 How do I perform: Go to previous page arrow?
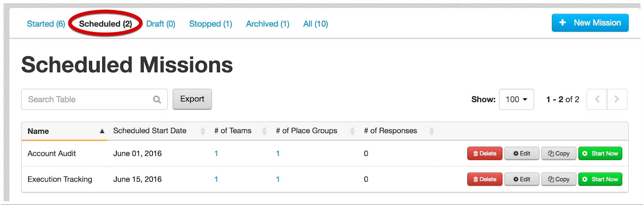[x=597, y=99]
